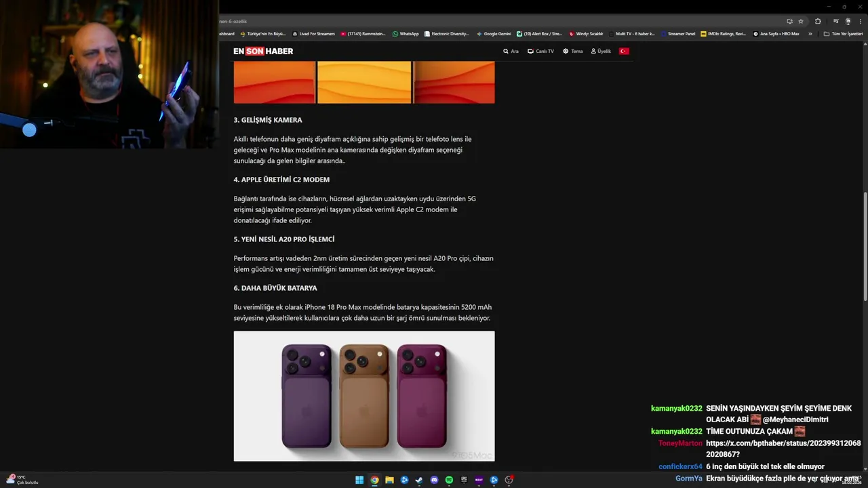The width and height of the screenshot is (868, 488).
Task: Open the Chrome profile avatar
Action: pyautogui.click(x=848, y=21)
